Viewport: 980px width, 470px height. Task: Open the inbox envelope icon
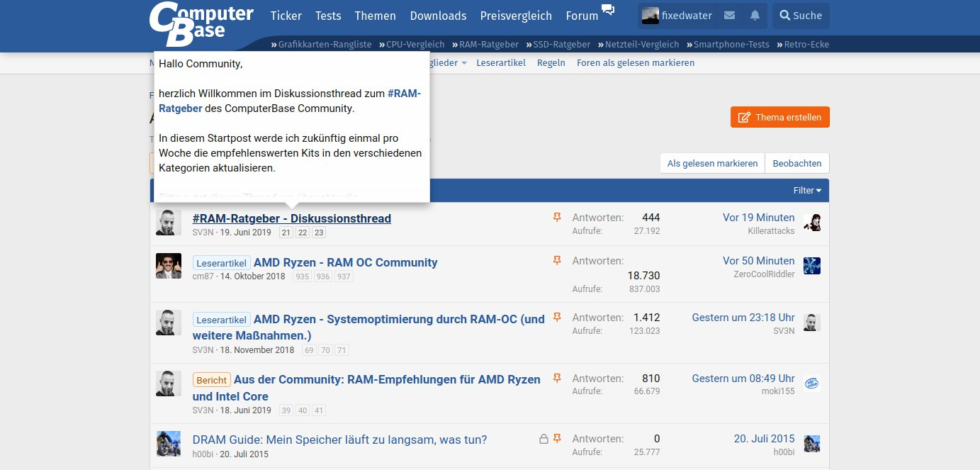tap(729, 16)
